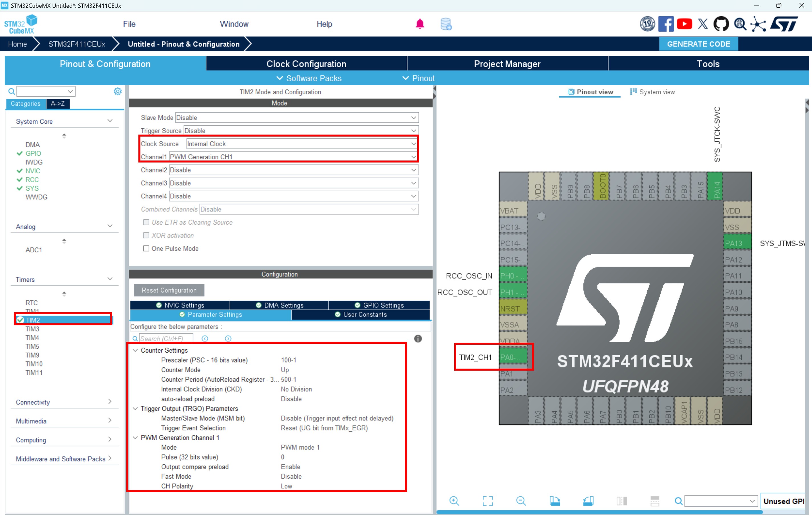Click the YouTube icon in header
Image resolution: width=812 pixels, height=518 pixels.
[x=684, y=24]
